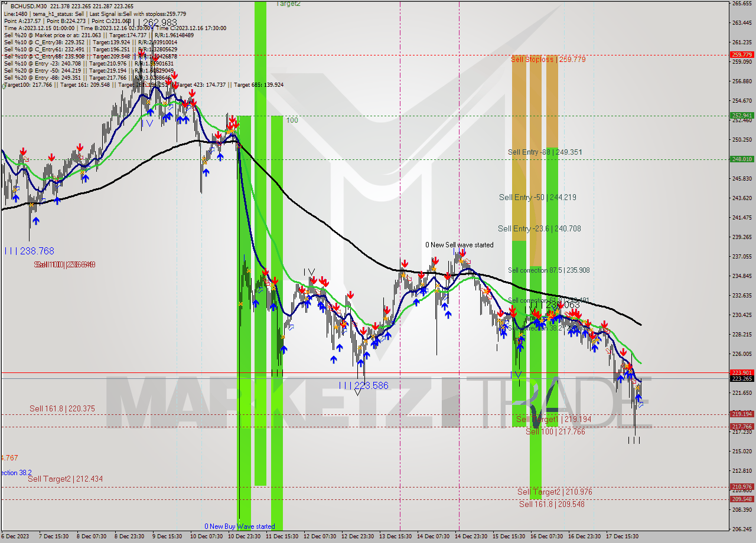Click the green 252.941 price tag on the price axis
This screenshot has width=756, height=543.
click(742, 116)
